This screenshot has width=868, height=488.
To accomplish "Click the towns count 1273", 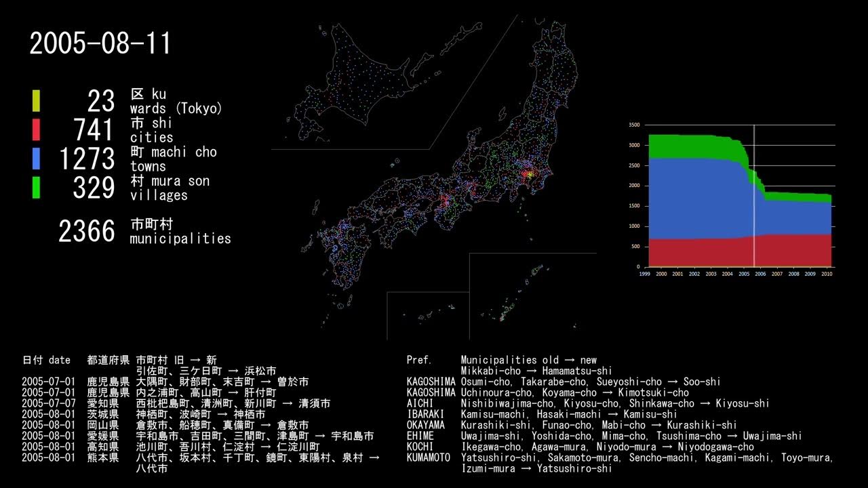I will (x=87, y=159).
